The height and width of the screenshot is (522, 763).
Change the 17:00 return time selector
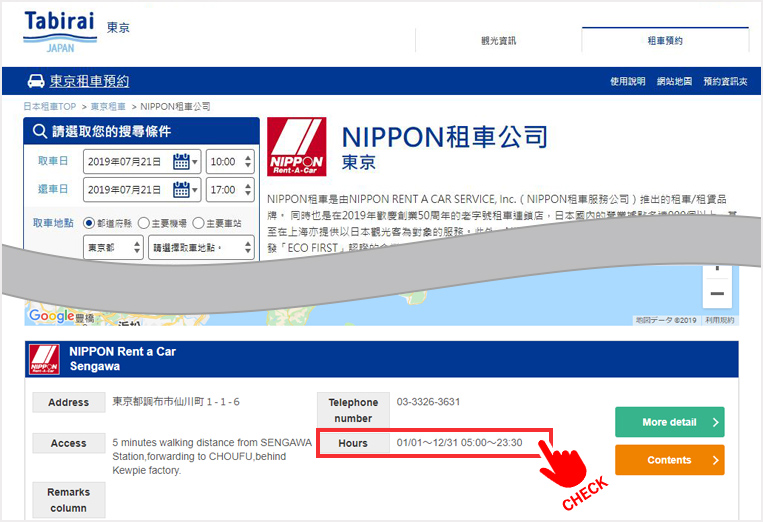click(x=230, y=190)
